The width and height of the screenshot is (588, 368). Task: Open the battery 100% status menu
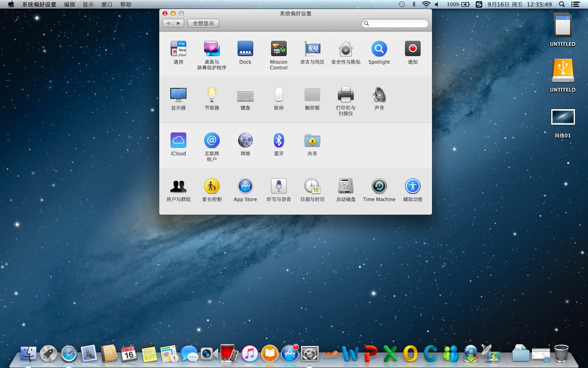(x=459, y=4)
